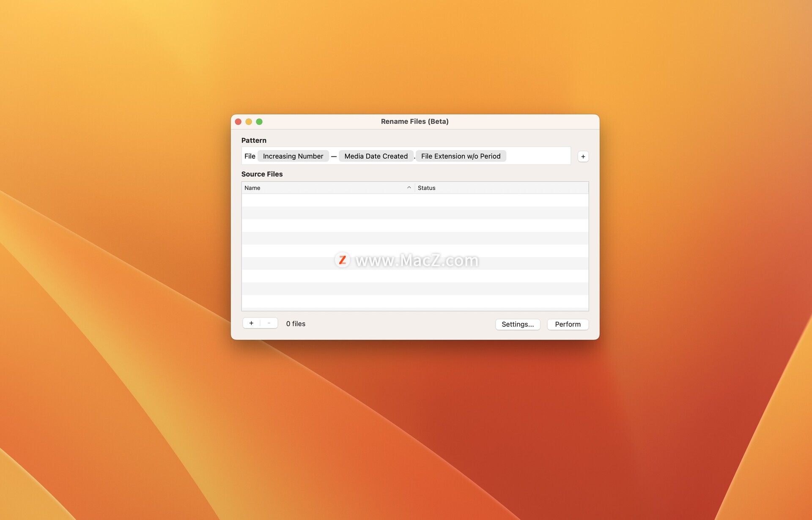
Task: Select File Extension w/o Period token
Action: 461,156
